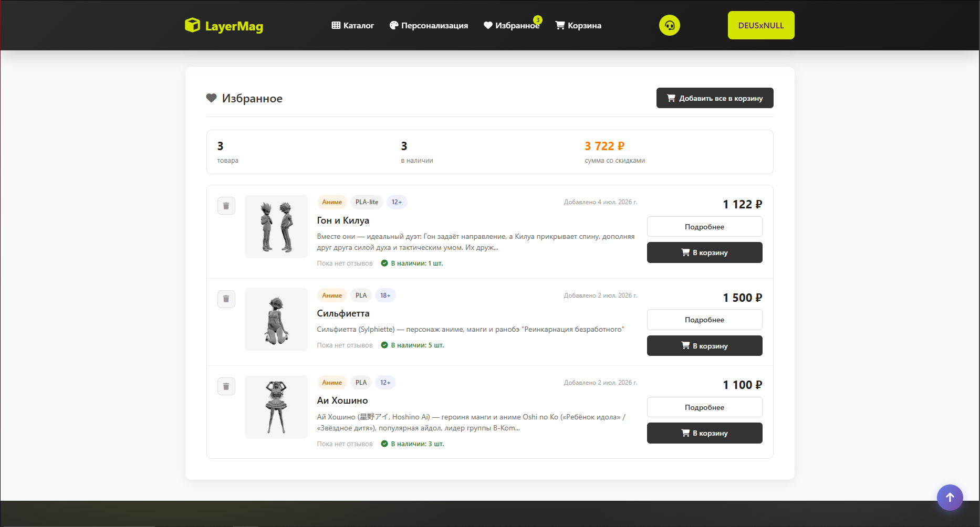Add Гон и Килуа to cart
Image resolution: width=980 pixels, height=527 pixels.
[x=705, y=252]
